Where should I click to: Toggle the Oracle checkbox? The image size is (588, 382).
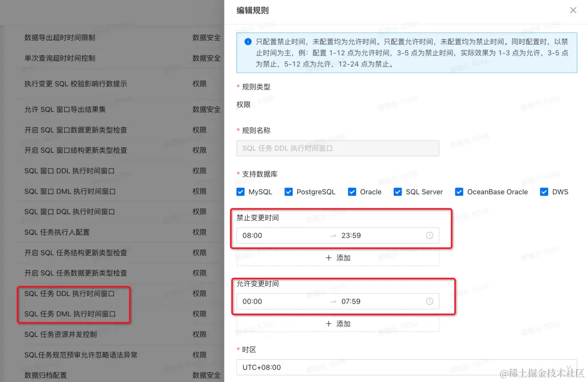tap(352, 192)
